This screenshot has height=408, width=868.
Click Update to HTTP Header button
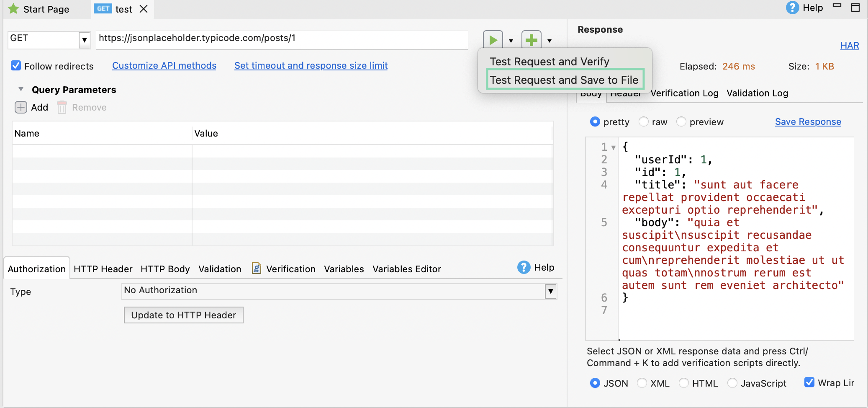[x=184, y=315]
